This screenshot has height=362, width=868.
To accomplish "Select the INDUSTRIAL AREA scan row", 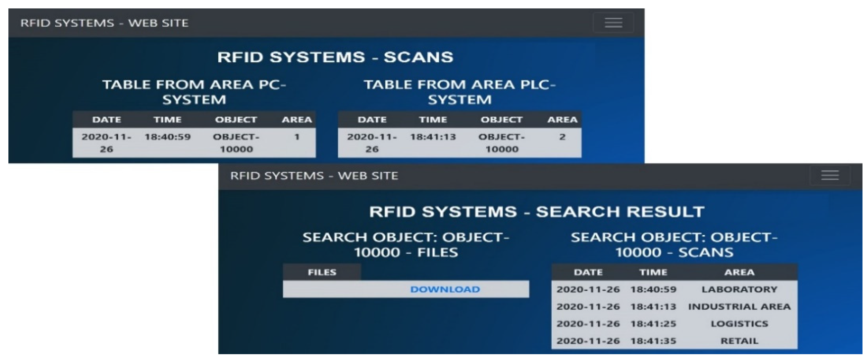I will (x=739, y=306).
